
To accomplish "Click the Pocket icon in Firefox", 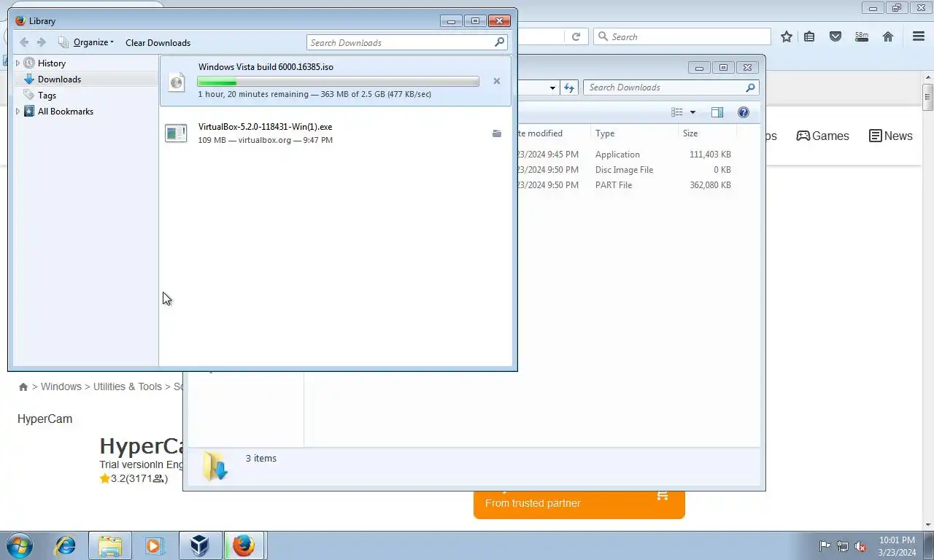I will 835,36.
